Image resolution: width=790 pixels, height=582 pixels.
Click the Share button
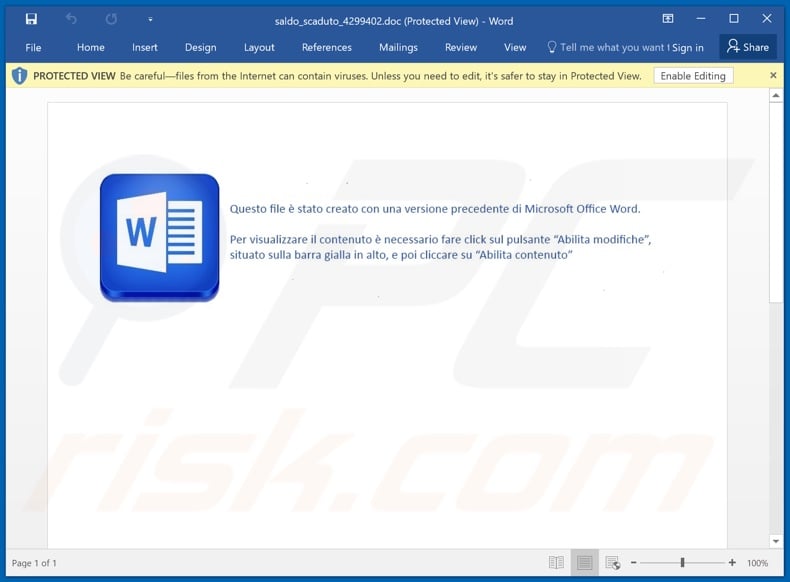tap(748, 47)
